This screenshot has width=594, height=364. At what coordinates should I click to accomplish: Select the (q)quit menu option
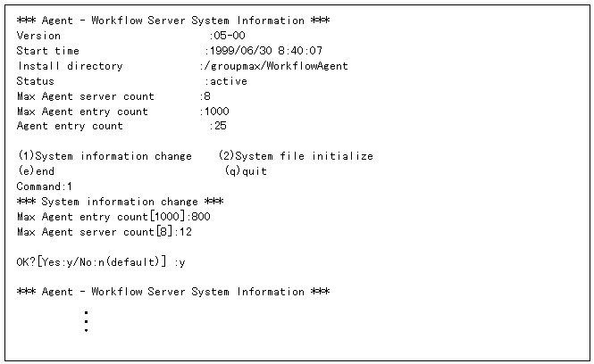point(246,171)
